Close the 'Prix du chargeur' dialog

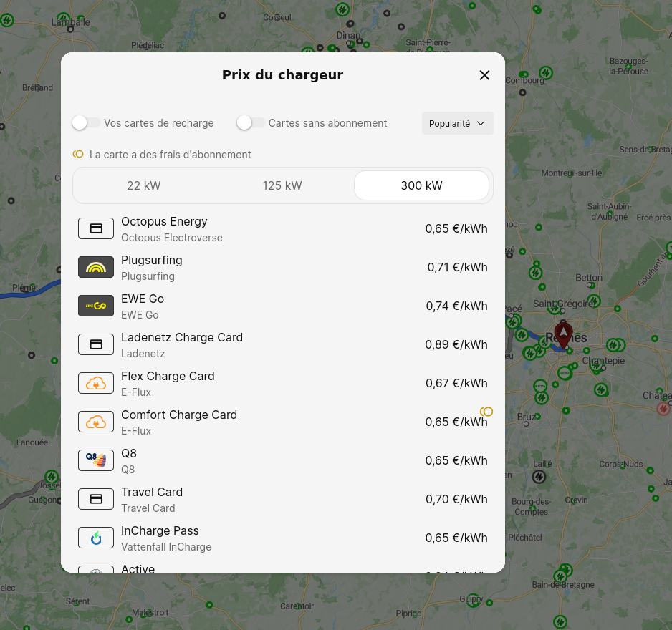coord(484,75)
